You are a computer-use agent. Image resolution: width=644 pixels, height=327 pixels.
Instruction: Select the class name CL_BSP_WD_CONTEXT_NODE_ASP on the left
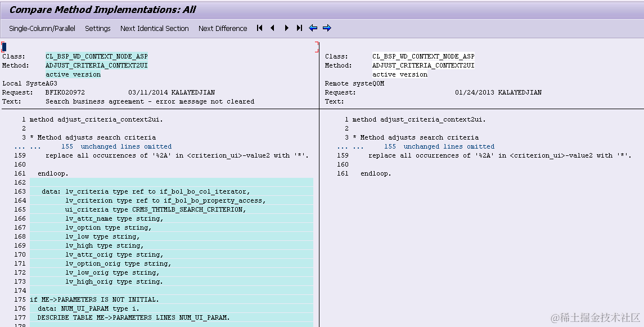[x=97, y=56]
